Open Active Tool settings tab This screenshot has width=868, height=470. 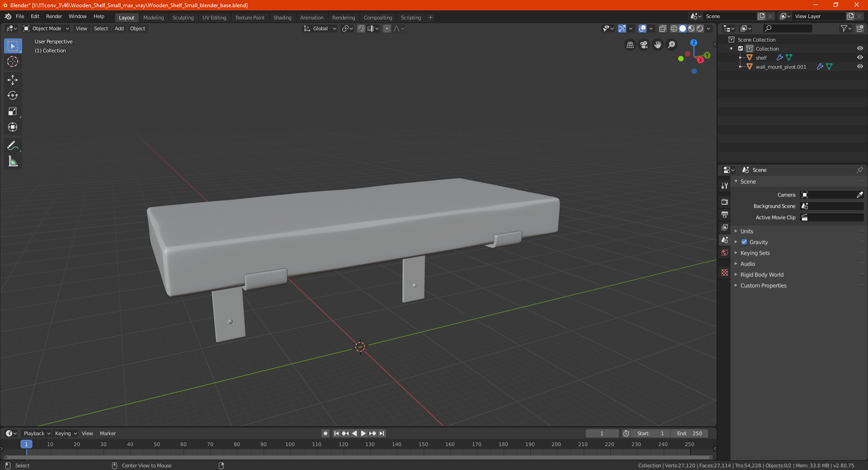pyautogui.click(x=725, y=185)
